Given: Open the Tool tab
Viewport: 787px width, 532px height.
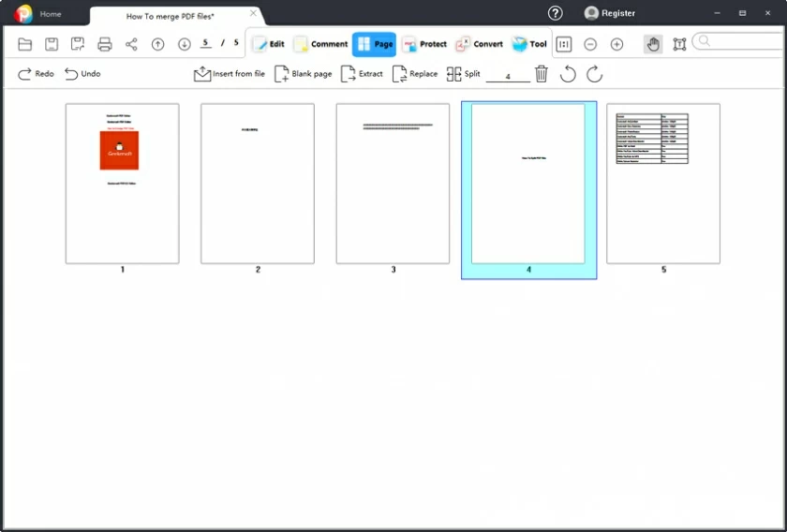Looking at the screenshot, I should [529, 44].
